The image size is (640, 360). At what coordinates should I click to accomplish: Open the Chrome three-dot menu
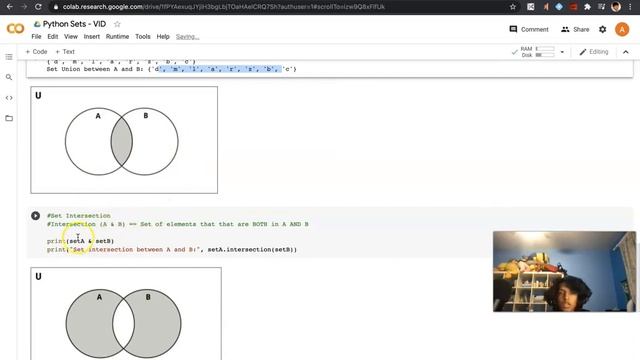631,7
